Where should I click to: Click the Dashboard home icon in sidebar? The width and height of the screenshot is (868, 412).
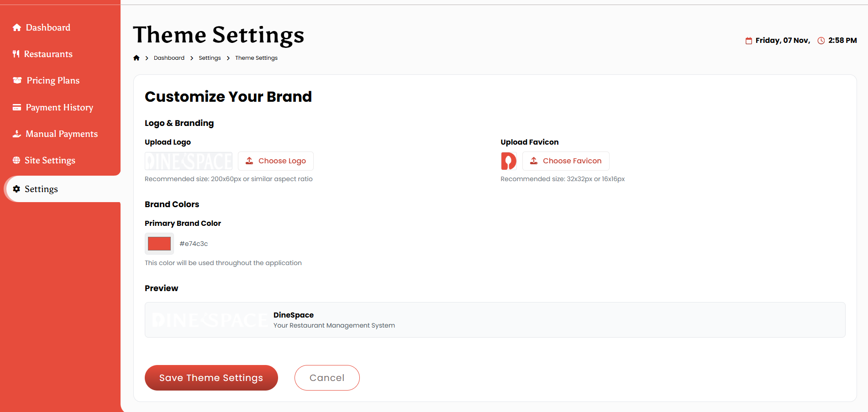(x=17, y=27)
